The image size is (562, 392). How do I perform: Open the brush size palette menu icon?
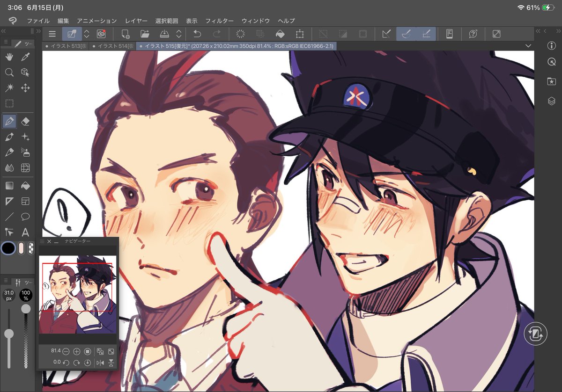tap(6, 281)
